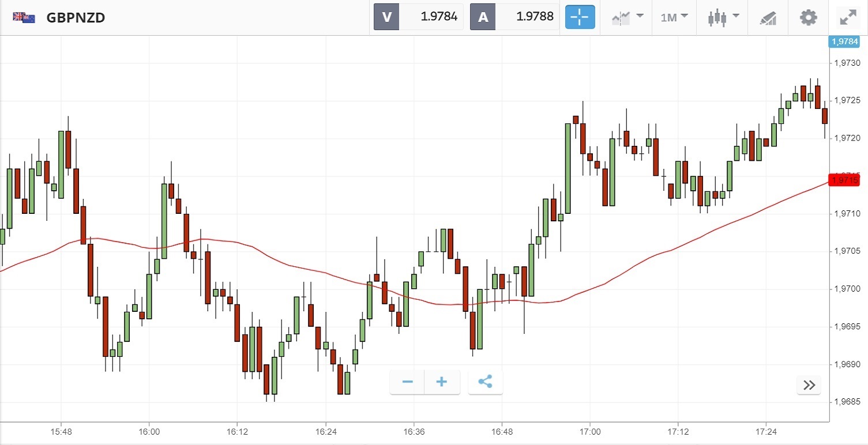Zoom in the chart with plus button
Screen dimensions: 868x445
(442, 382)
